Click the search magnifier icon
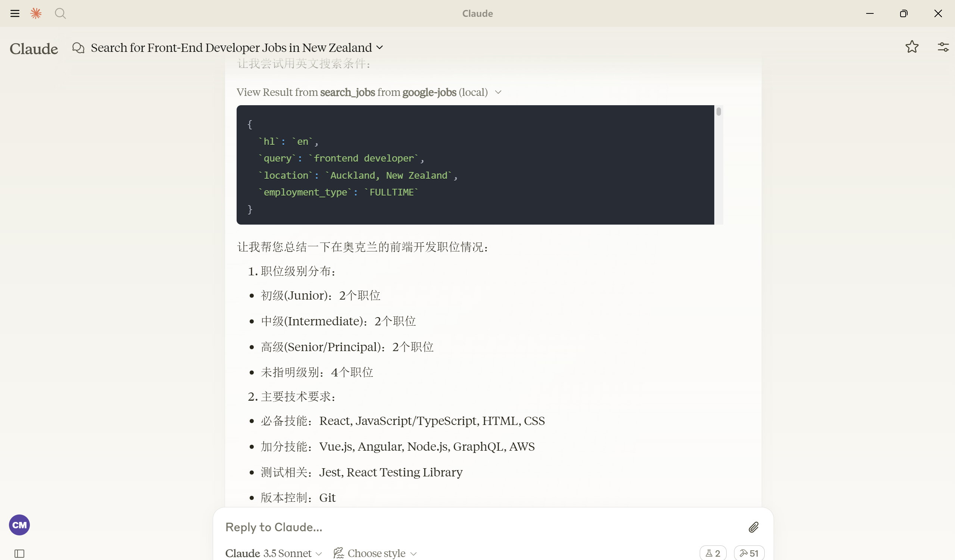The height and width of the screenshot is (560, 955). coord(60,14)
